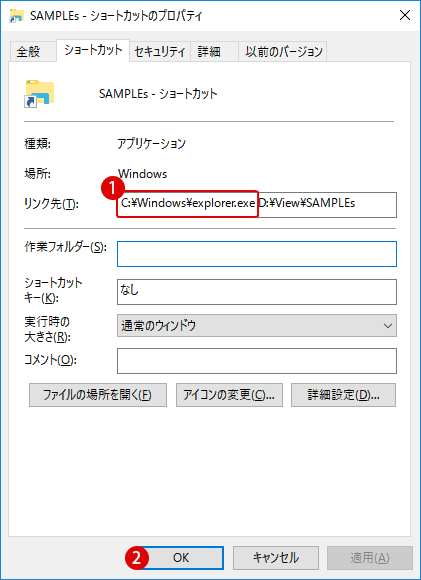This screenshot has width=421, height=580.
Task: Close the properties dialog window
Action: [x=405, y=16]
